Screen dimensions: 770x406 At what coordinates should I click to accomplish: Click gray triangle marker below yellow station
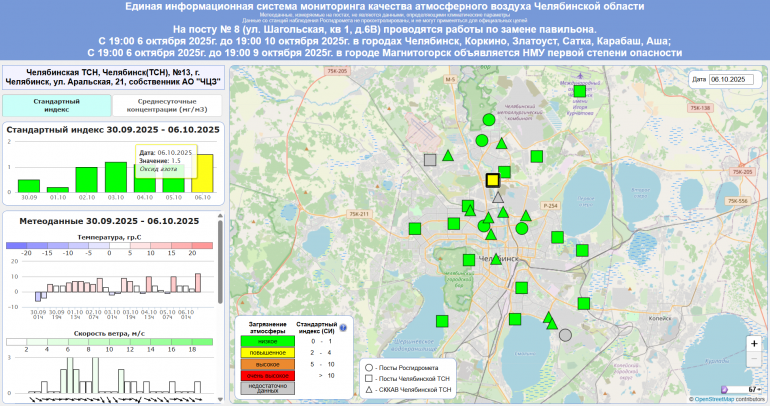(x=498, y=198)
